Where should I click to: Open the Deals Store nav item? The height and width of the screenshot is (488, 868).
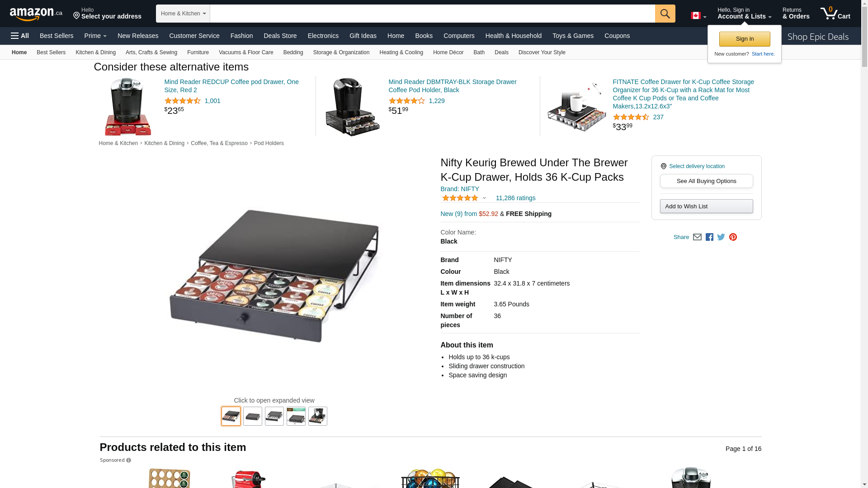coord(280,36)
